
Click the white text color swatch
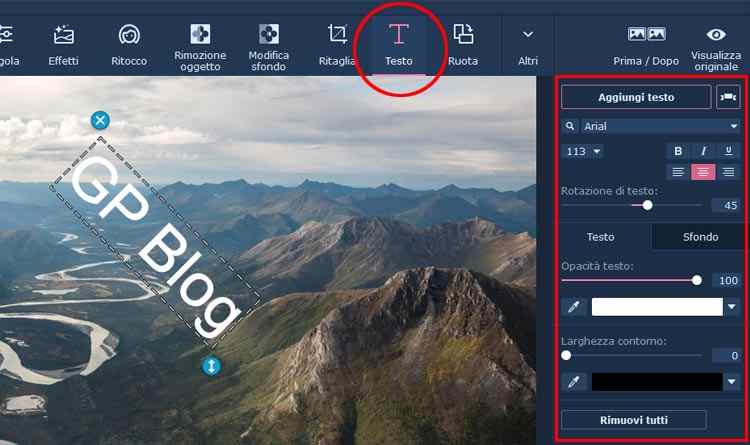pyautogui.click(x=657, y=307)
